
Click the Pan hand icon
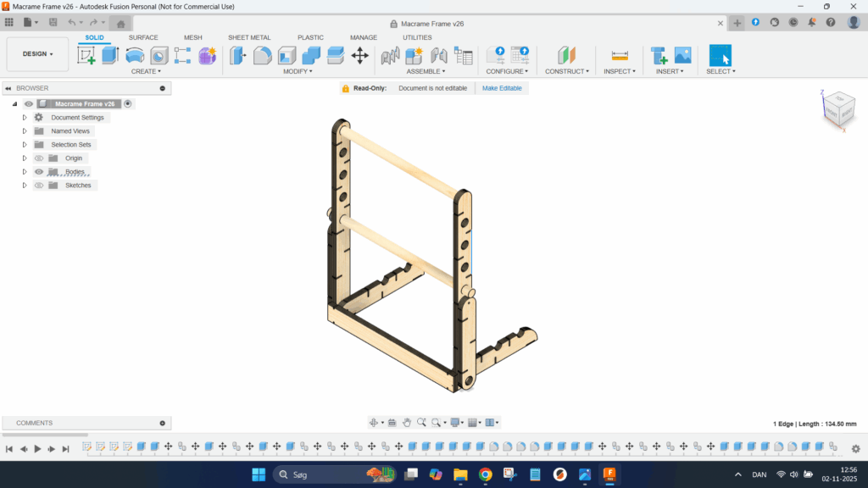(407, 422)
